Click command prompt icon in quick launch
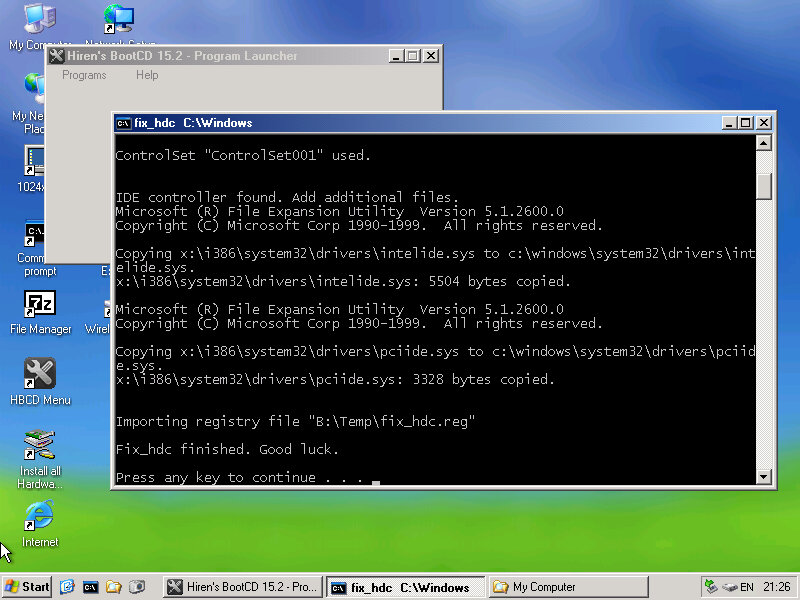This screenshot has width=800, height=600. pos(91,587)
